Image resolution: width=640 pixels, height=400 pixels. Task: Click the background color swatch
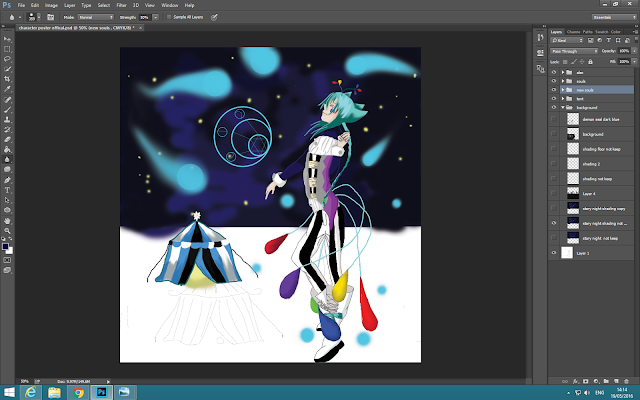[x=10, y=251]
